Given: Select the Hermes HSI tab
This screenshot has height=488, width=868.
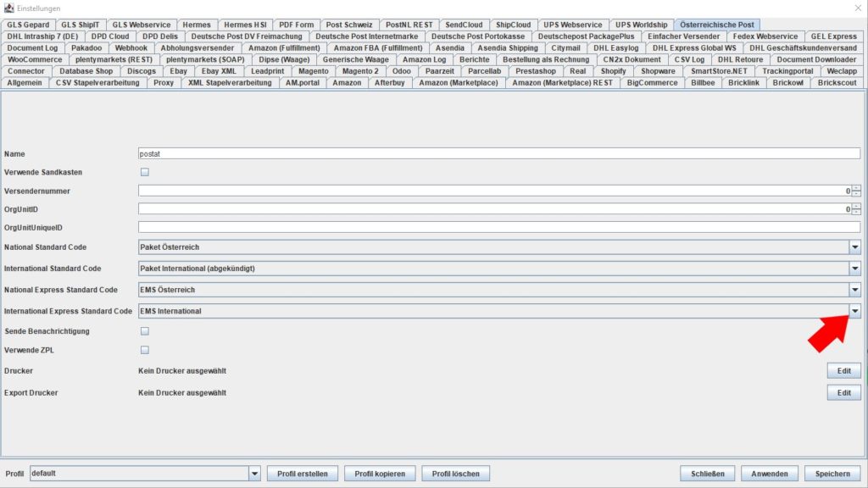Looking at the screenshot, I should tap(245, 25).
